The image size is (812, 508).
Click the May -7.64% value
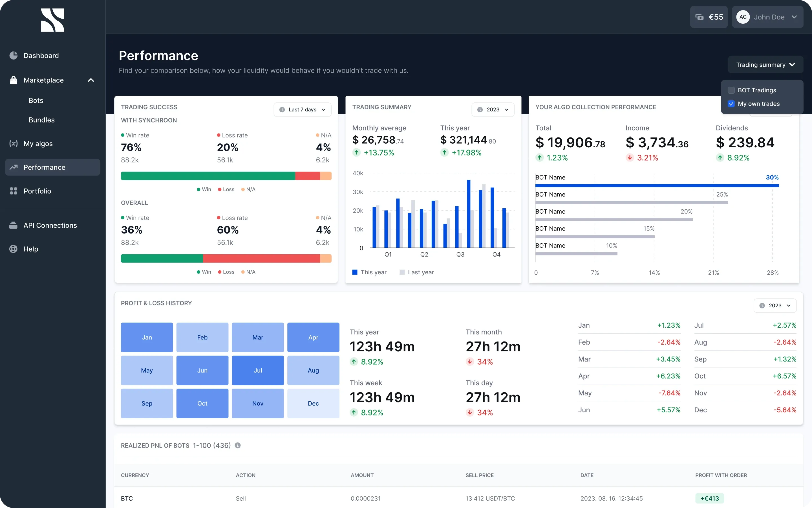pyautogui.click(x=669, y=393)
